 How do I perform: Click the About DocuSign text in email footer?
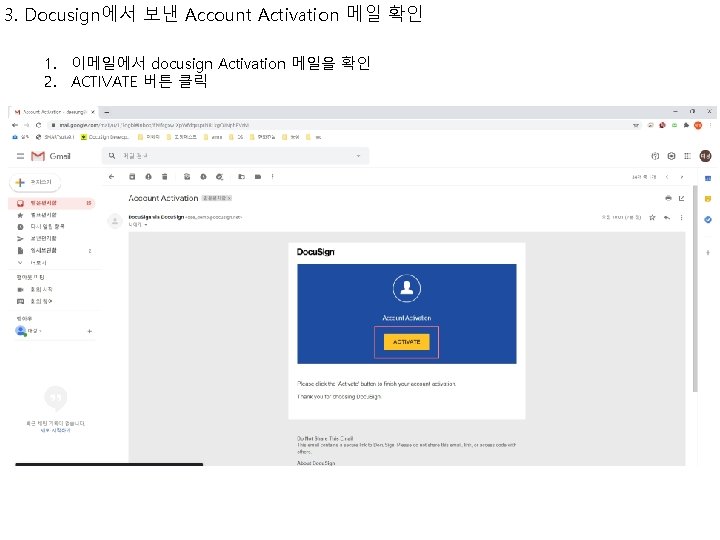(x=316, y=463)
